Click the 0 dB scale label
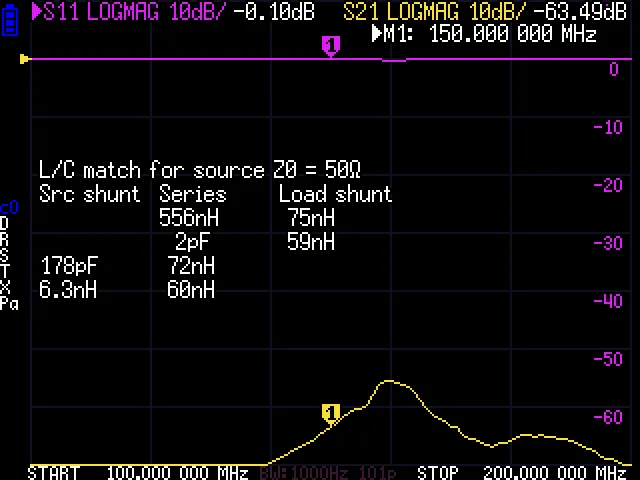This screenshot has height=480, width=640. 614,70
